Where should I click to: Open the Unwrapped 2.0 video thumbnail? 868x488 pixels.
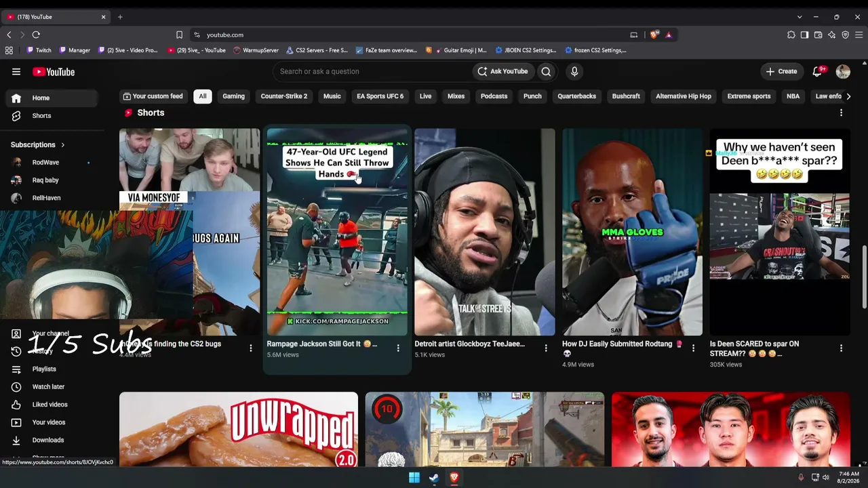[x=239, y=429]
